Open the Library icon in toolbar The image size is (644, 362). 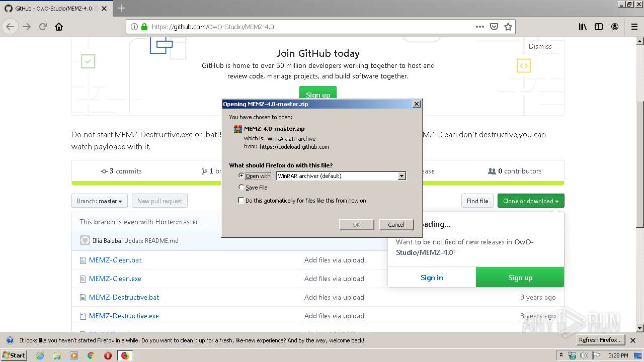pyautogui.click(x=583, y=27)
